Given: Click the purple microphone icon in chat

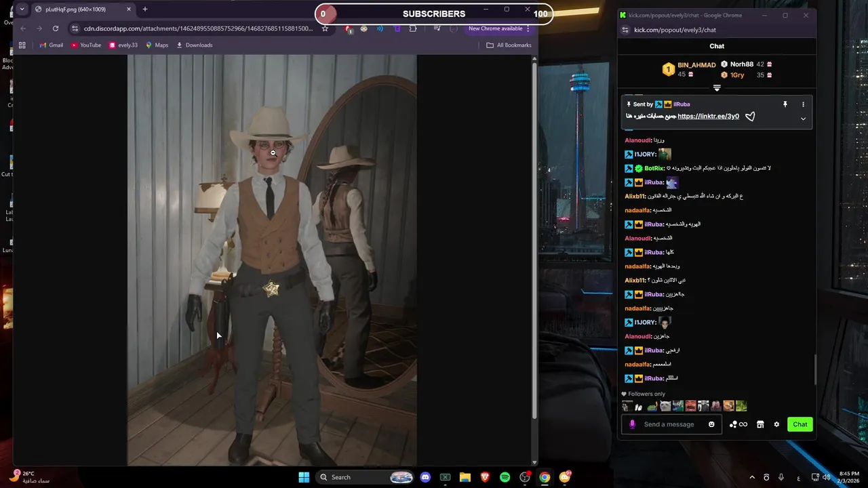Looking at the screenshot, I should click(x=632, y=424).
